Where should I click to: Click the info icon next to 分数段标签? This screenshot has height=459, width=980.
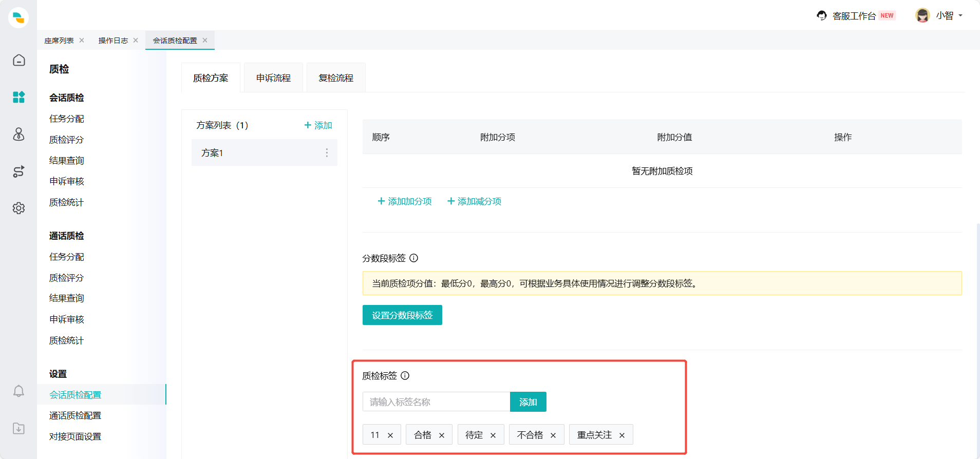[414, 258]
